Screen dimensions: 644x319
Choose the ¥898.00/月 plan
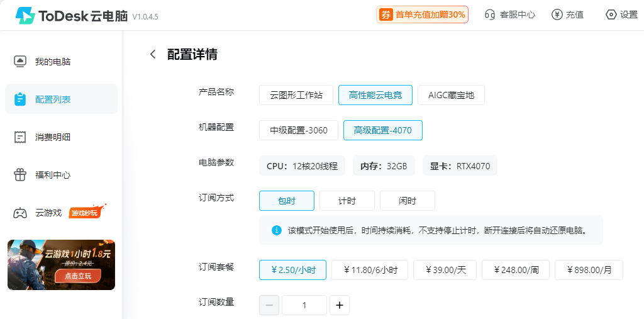click(x=589, y=270)
